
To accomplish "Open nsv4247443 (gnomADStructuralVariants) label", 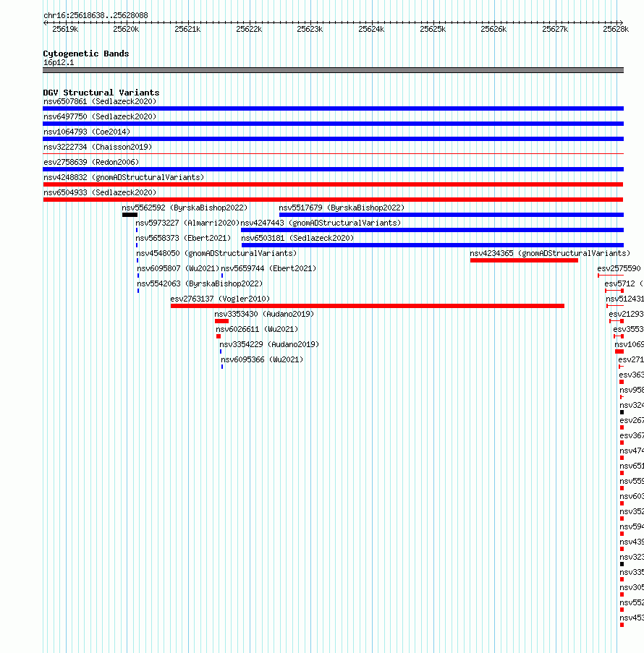I will coord(321,223).
